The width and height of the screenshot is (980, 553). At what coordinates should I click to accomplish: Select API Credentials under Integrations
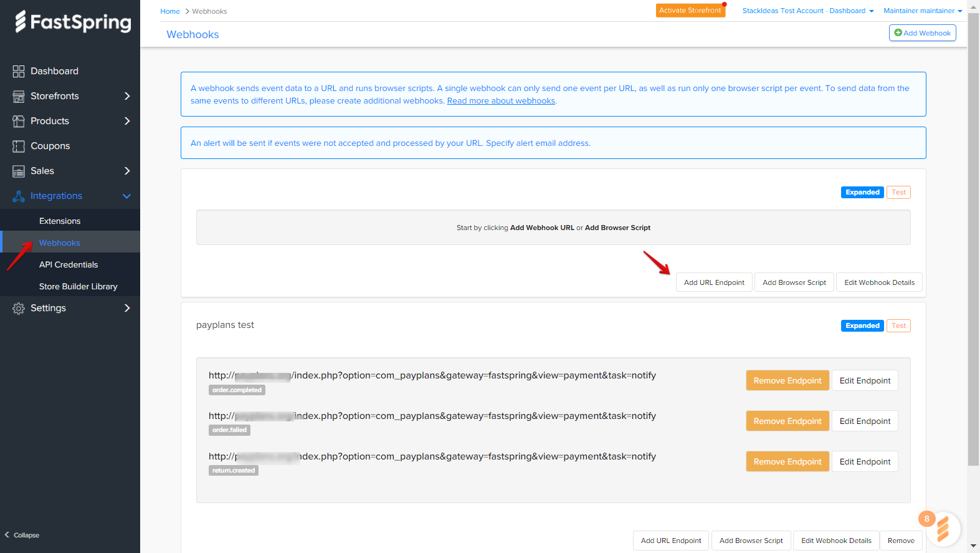point(70,264)
